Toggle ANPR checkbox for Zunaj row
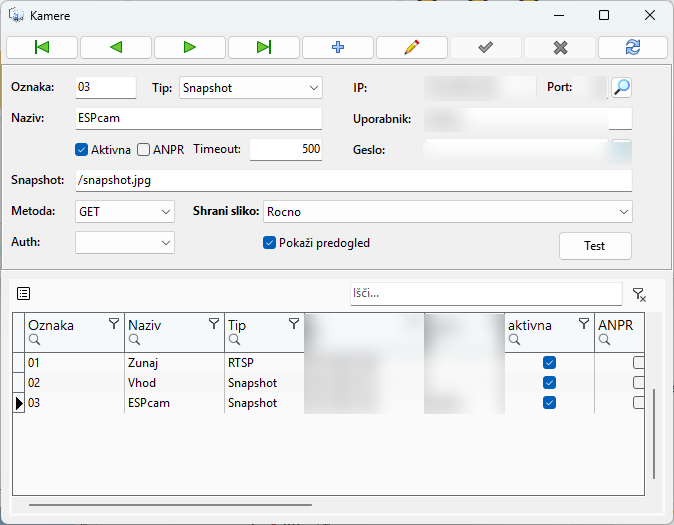The image size is (674, 525). click(639, 362)
